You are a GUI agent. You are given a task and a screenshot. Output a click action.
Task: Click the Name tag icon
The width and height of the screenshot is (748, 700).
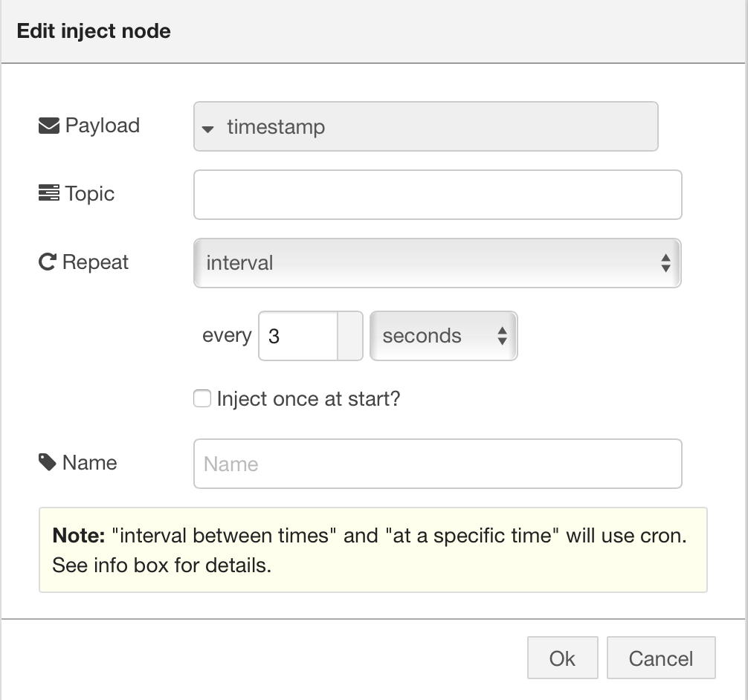[47, 461]
